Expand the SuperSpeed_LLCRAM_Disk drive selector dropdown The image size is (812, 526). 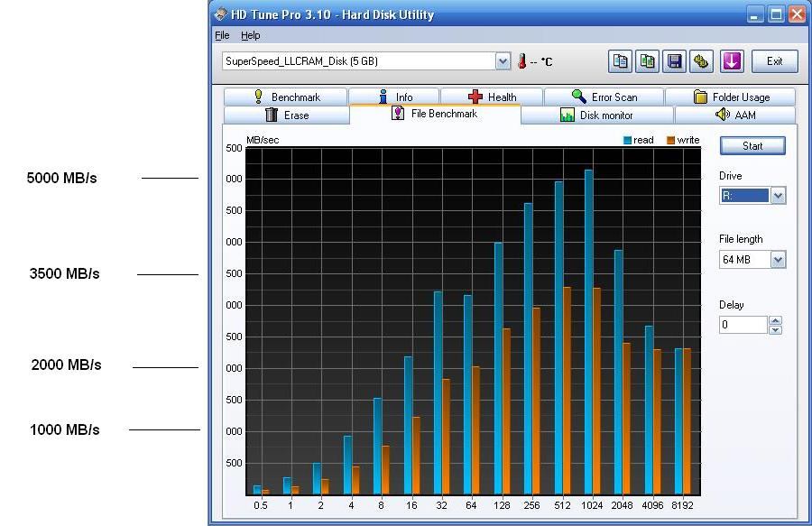coord(503,61)
